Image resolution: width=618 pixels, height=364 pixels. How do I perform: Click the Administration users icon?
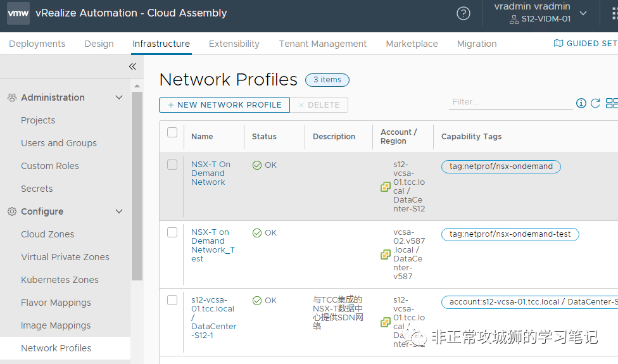point(12,97)
